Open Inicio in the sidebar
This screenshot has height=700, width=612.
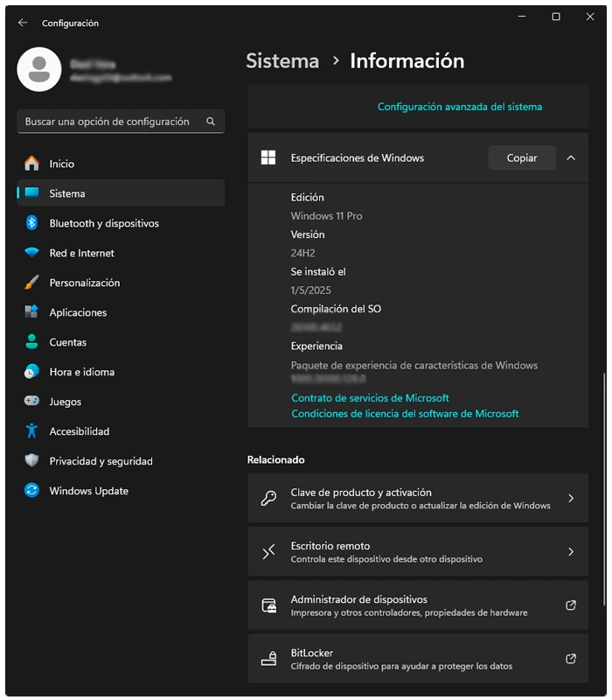click(121, 164)
